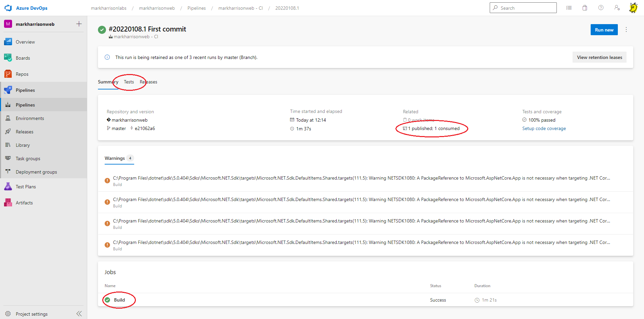
Task: Open the Boards sidebar icon
Action: point(8,58)
